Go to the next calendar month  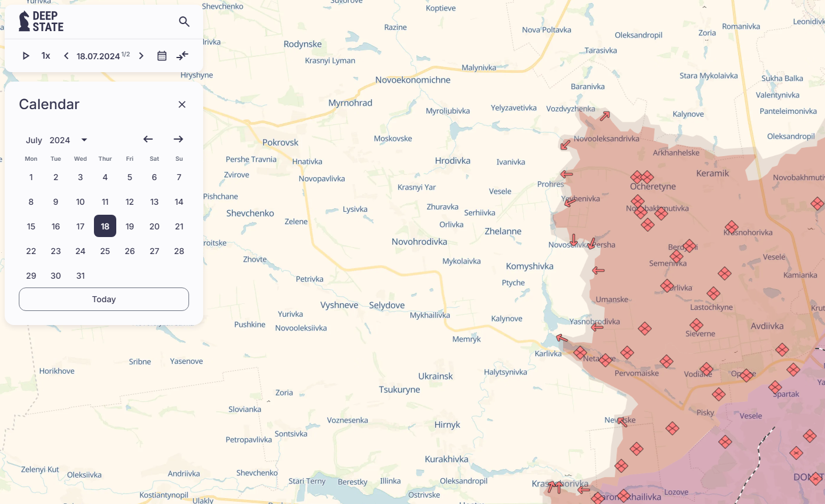click(179, 139)
